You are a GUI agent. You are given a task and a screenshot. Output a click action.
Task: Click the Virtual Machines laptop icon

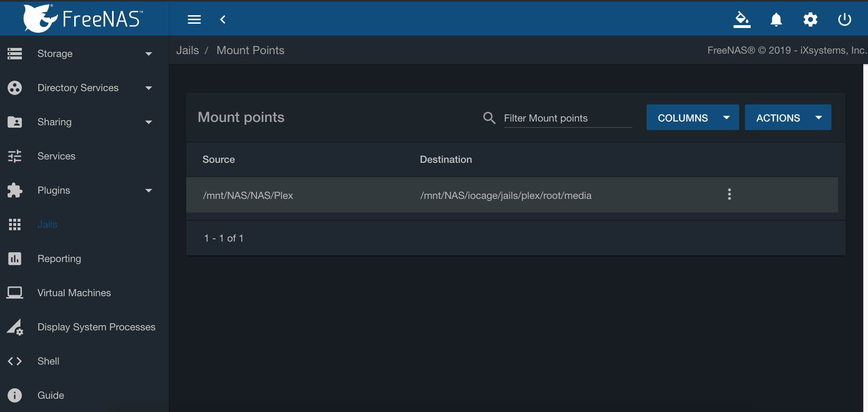[15, 293]
